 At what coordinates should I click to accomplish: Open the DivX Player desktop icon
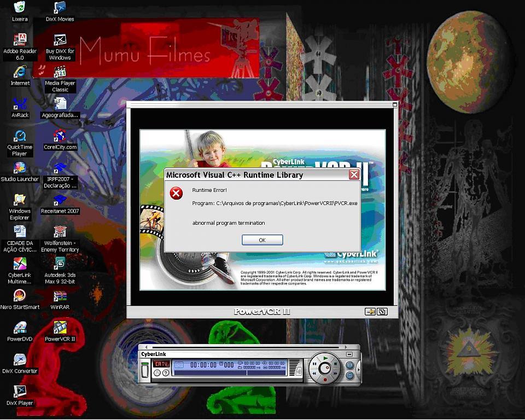point(20,395)
